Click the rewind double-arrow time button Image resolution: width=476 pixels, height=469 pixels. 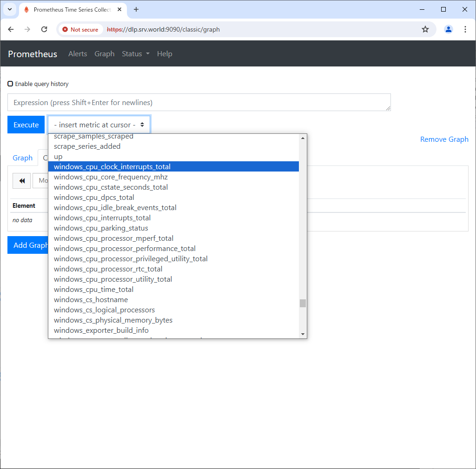pyautogui.click(x=22, y=181)
